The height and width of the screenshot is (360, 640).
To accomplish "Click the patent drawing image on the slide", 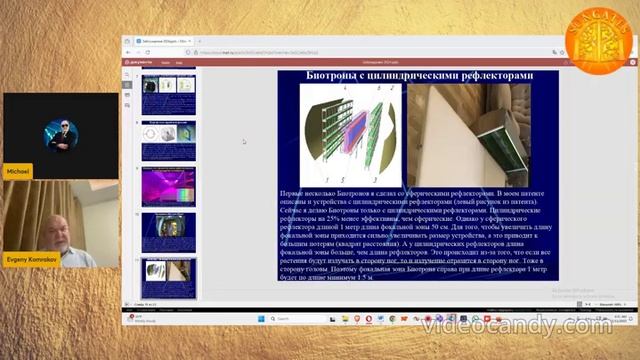I will [x=351, y=135].
